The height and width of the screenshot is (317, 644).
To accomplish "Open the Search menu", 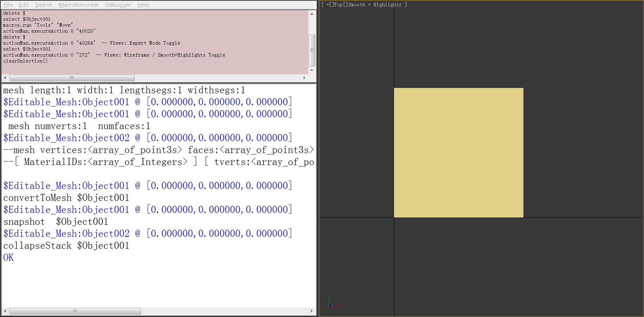I will tap(43, 5).
